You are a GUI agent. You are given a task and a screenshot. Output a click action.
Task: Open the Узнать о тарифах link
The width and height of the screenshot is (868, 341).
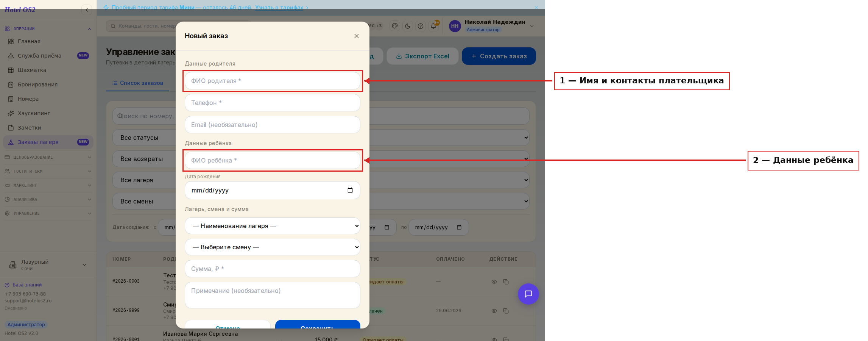279,8
